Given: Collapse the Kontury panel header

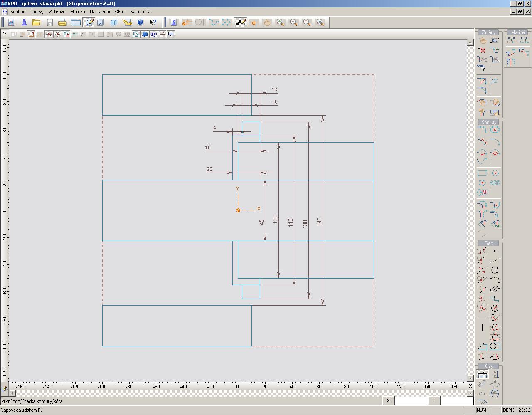Looking at the screenshot, I should click(488, 122).
